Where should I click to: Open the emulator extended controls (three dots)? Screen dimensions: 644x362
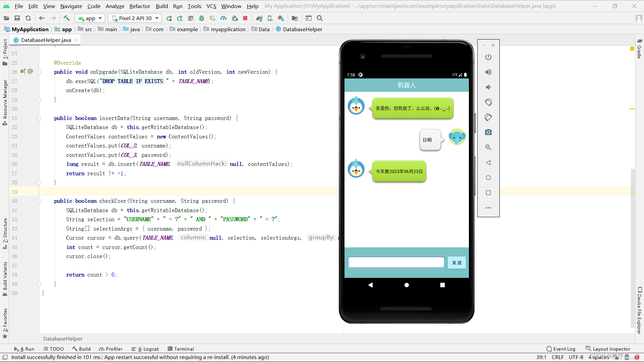point(488,208)
